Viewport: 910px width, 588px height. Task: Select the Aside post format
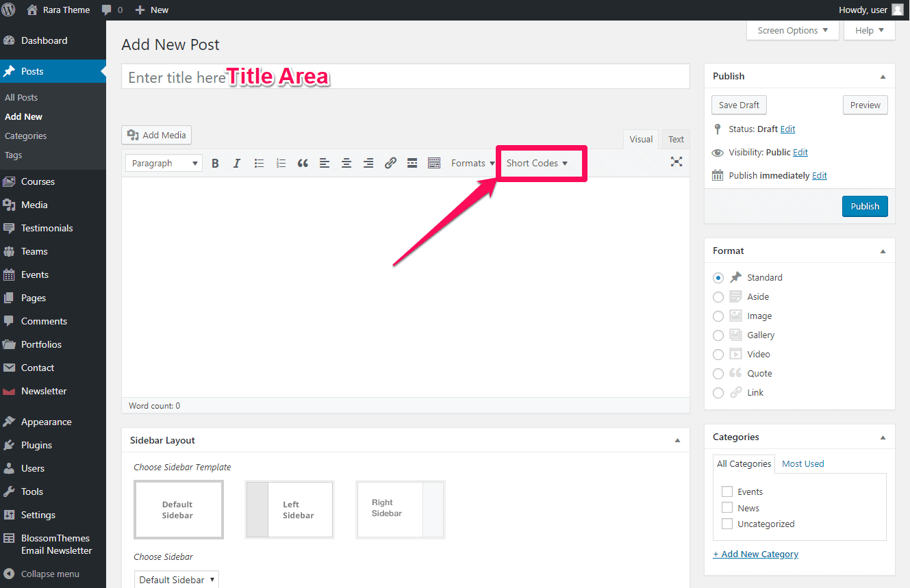click(718, 297)
